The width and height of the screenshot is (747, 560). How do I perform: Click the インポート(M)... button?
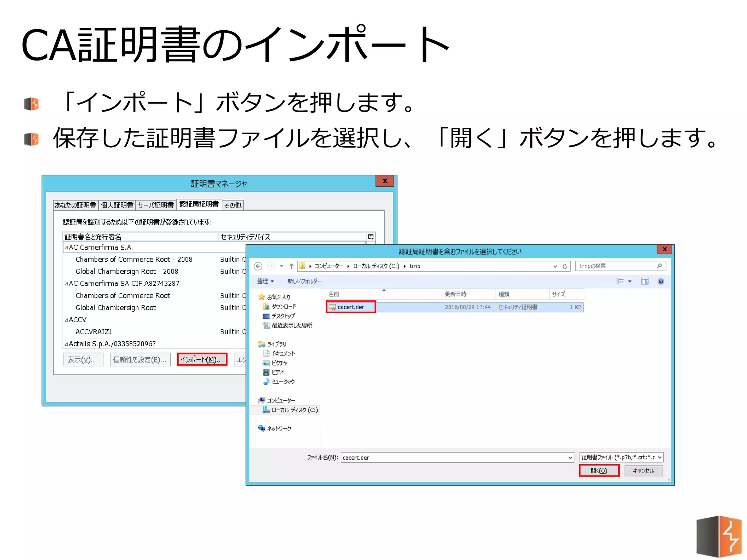(202, 359)
